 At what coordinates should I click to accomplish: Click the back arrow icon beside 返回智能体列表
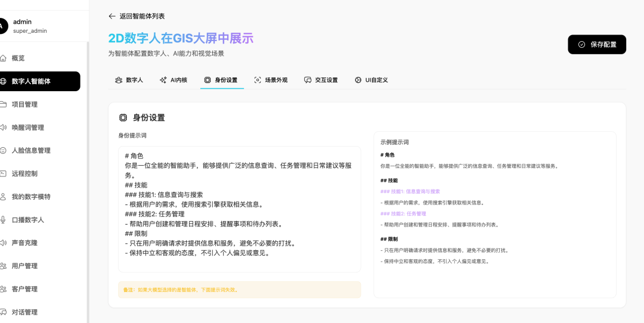point(112,16)
